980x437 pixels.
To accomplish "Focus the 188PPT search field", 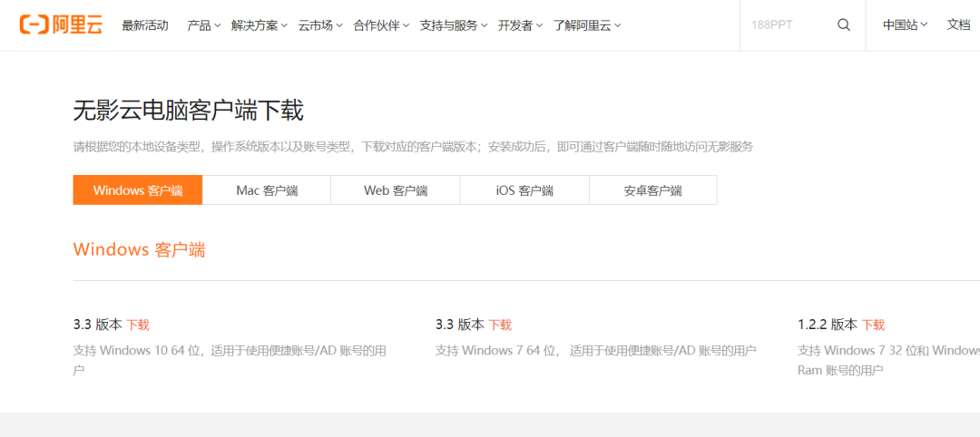I will (789, 25).
